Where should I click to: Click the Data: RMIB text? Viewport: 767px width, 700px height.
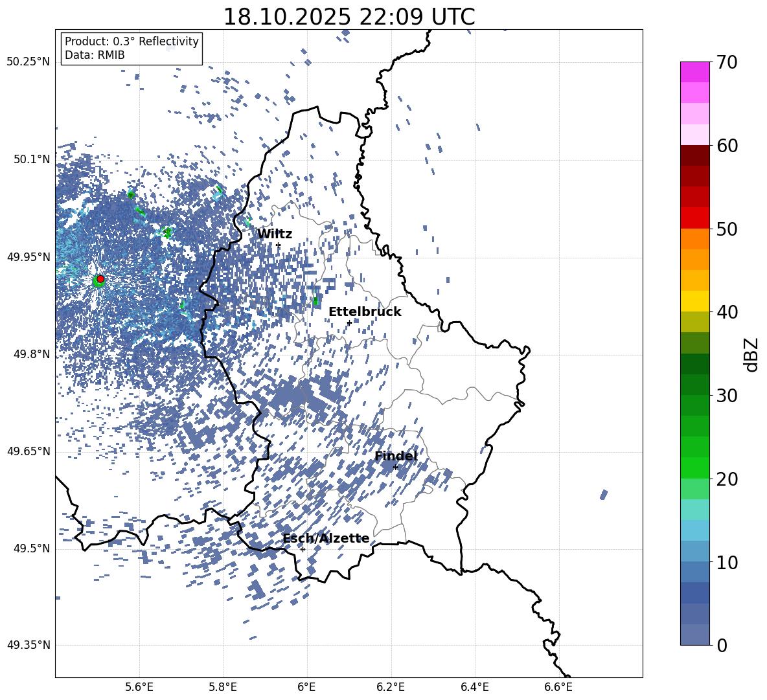95,55
